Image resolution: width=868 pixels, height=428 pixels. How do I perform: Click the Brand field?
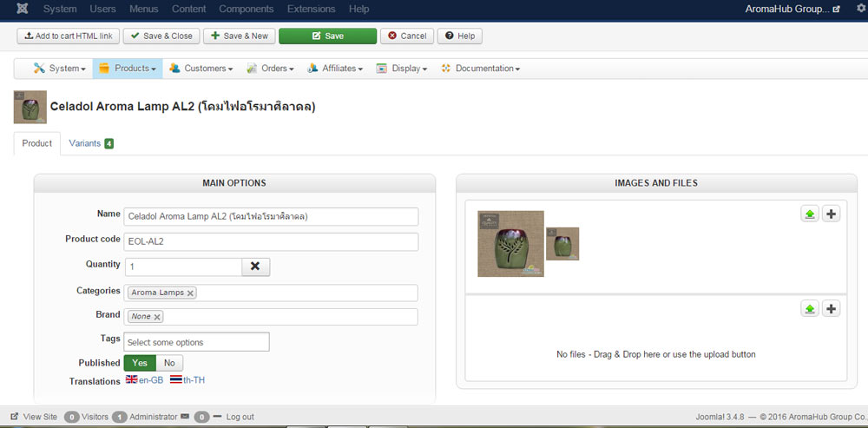coord(271,317)
